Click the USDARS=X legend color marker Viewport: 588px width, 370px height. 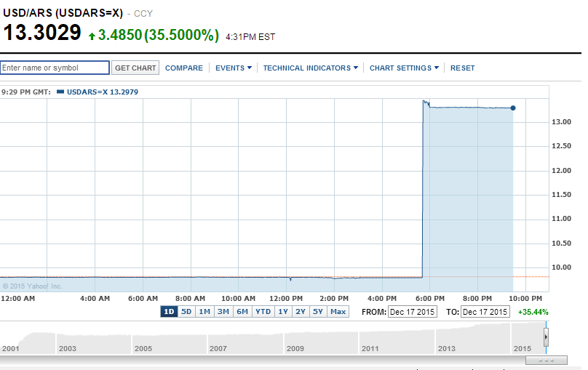(x=60, y=92)
